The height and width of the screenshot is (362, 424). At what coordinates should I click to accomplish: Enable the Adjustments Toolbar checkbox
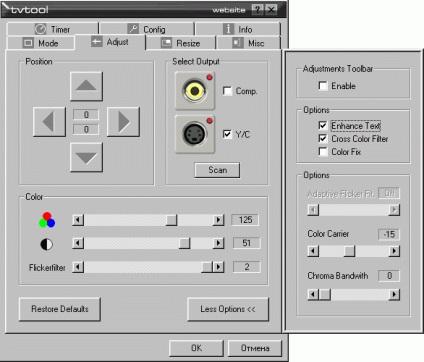click(323, 86)
